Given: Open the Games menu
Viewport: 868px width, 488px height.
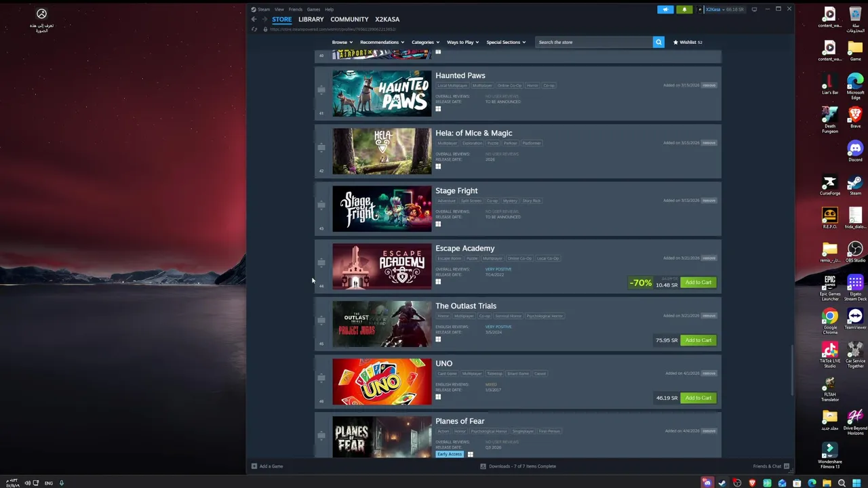Looking at the screenshot, I should coord(313,9).
